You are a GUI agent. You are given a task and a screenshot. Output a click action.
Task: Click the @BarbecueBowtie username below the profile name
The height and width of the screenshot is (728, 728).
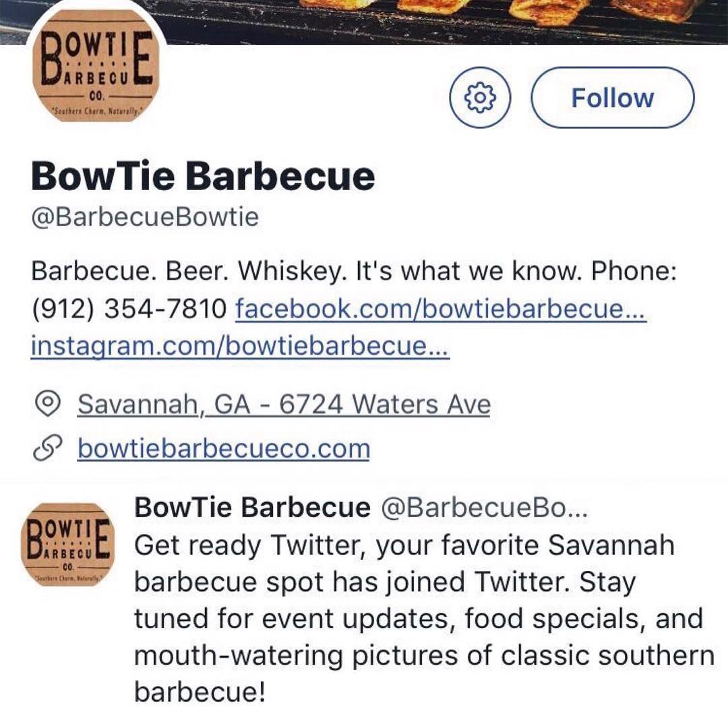click(146, 216)
